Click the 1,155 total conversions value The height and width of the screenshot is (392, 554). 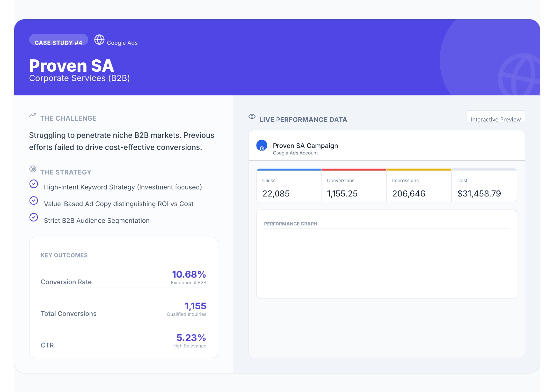click(196, 306)
